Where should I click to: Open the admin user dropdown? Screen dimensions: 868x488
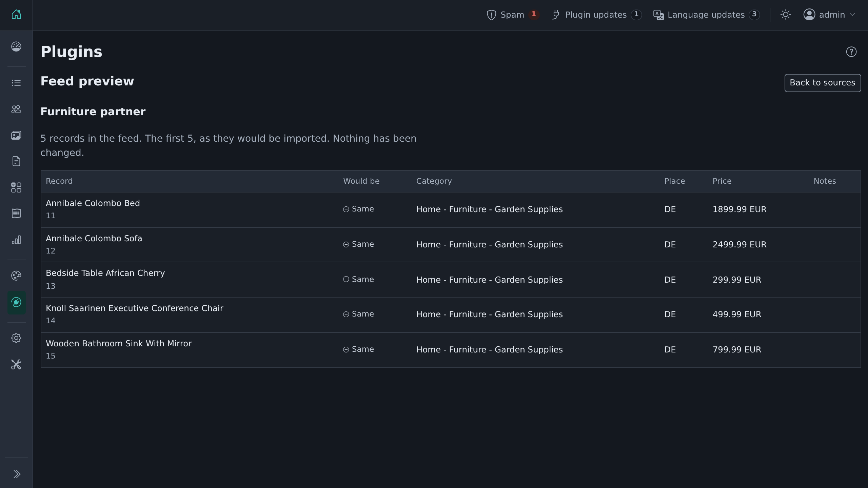coord(829,15)
